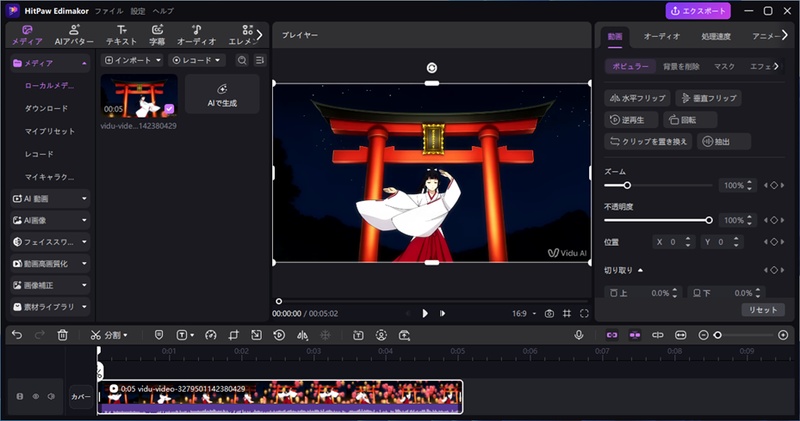Toggle track lock icon on video track
The width and height of the screenshot is (800, 421).
click(x=20, y=396)
